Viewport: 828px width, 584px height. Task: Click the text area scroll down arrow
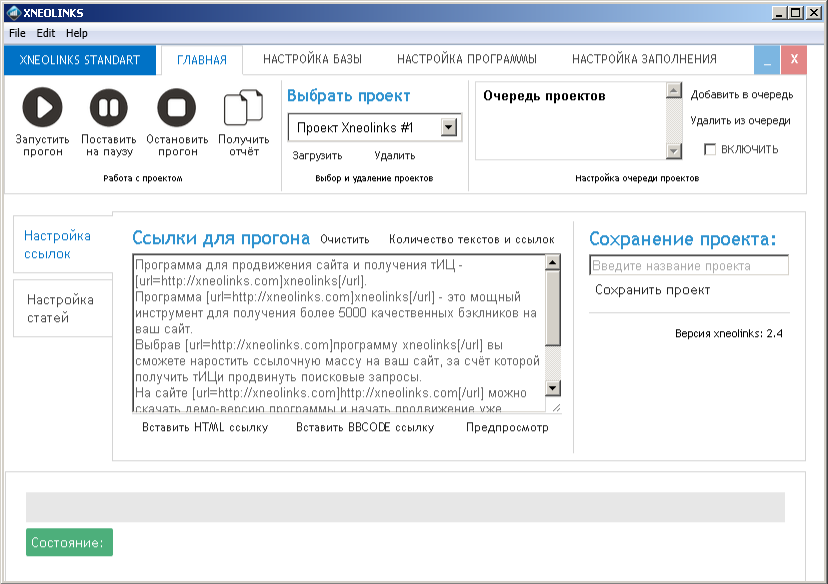point(553,389)
